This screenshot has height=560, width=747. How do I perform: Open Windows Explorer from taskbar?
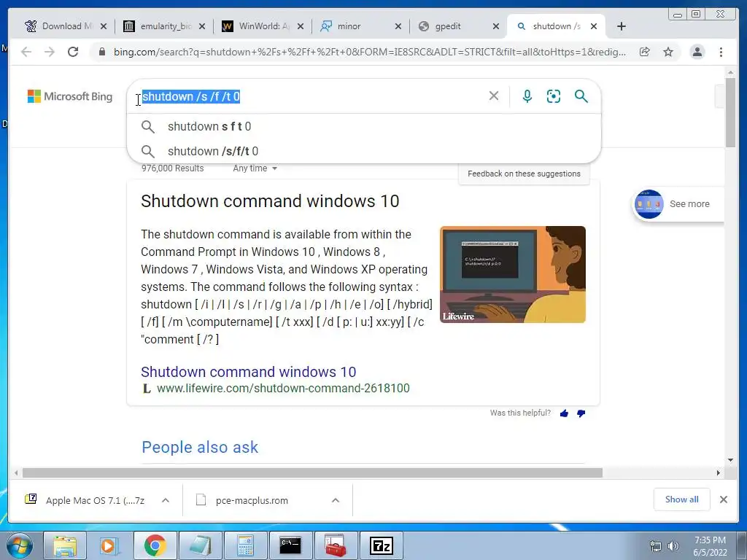pos(65,545)
